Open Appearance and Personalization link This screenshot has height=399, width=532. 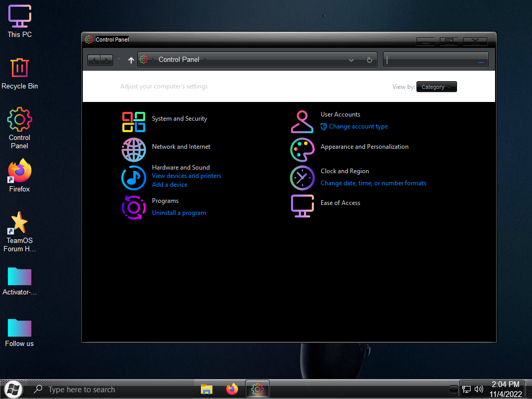coord(364,147)
